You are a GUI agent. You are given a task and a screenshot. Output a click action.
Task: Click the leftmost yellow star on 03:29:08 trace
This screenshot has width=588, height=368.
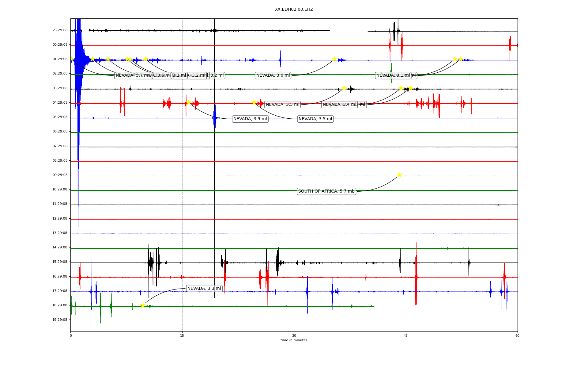click(x=344, y=88)
